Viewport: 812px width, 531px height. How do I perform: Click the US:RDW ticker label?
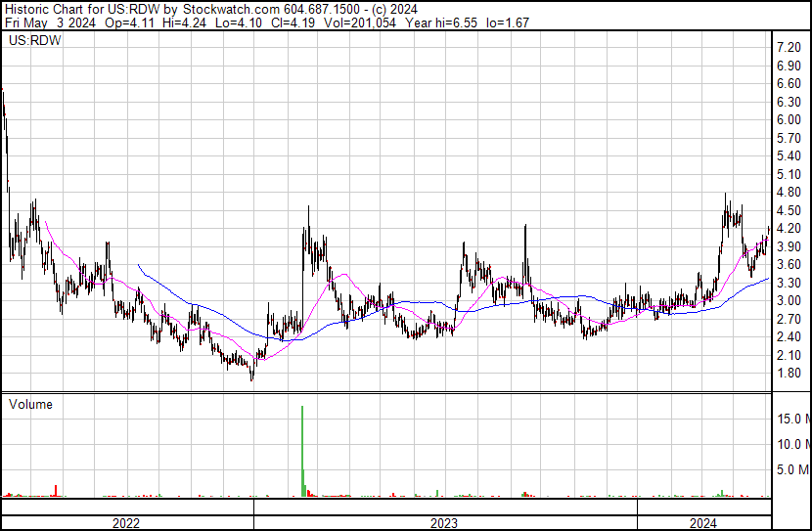35,40
